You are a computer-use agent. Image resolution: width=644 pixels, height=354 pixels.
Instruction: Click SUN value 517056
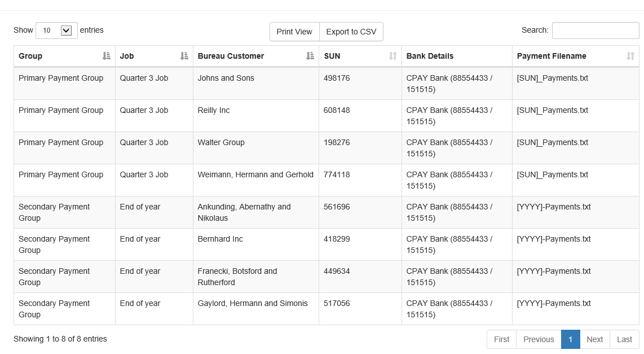click(337, 304)
